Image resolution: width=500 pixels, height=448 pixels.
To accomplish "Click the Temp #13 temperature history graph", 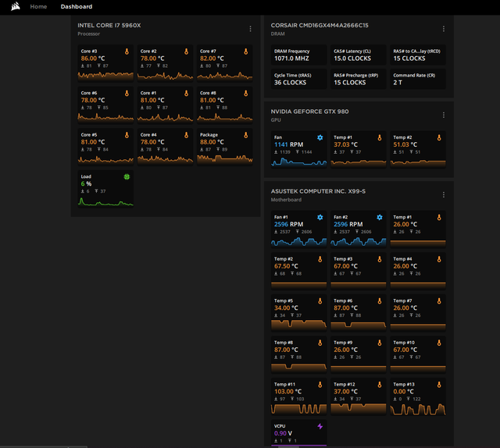I will [x=418, y=409].
